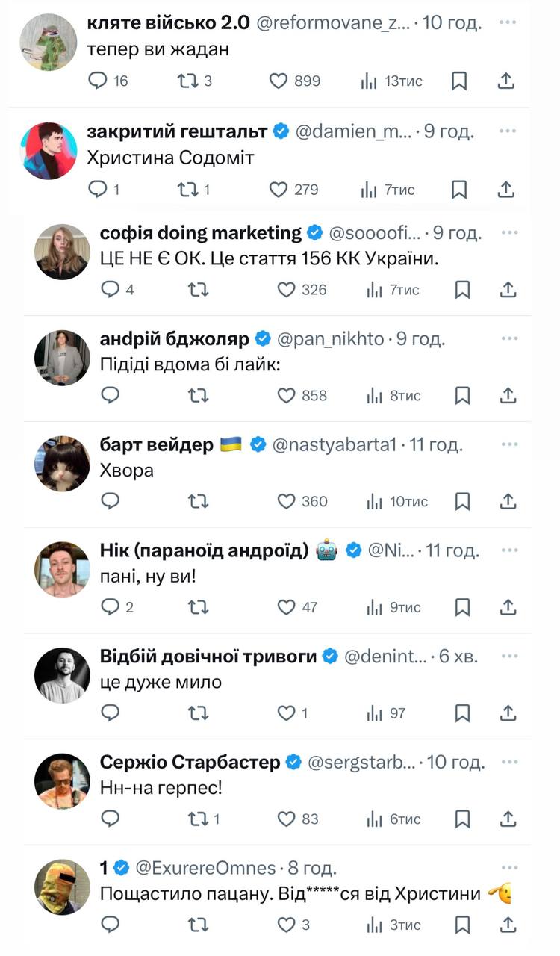Like the "Христина Содоміт" tweet
The width and height of the screenshot is (560, 956).
pos(279,190)
